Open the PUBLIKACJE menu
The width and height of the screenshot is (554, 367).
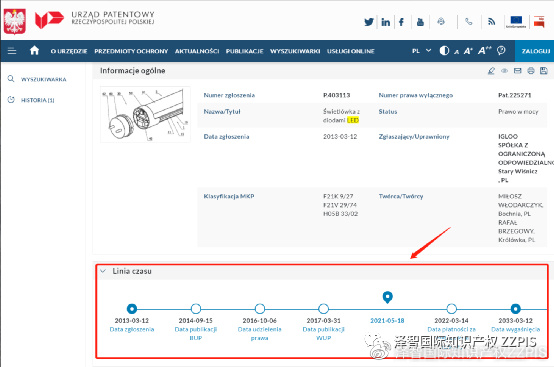pyautogui.click(x=244, y=51)
